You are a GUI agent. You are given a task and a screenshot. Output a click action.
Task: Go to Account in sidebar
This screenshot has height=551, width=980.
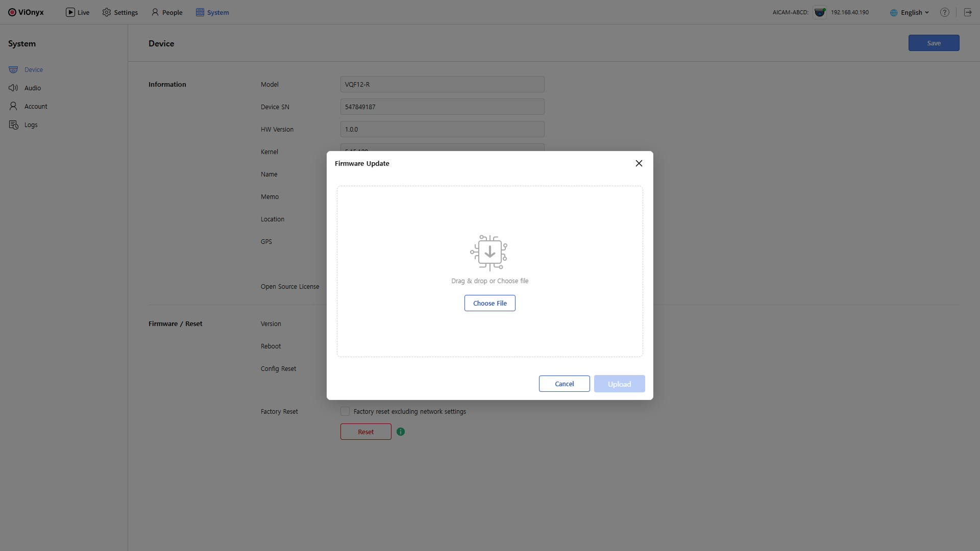[35, 107]
